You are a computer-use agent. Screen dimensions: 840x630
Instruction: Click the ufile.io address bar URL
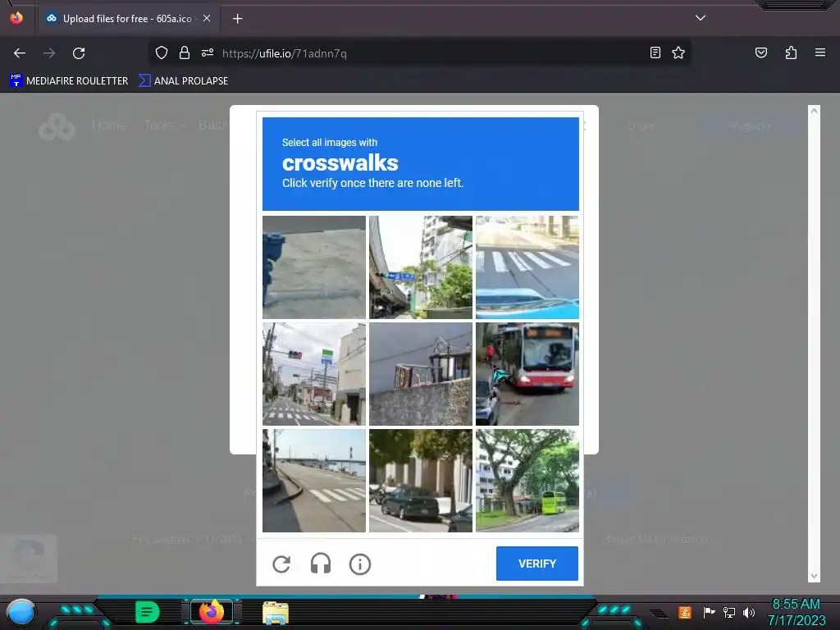285,53
